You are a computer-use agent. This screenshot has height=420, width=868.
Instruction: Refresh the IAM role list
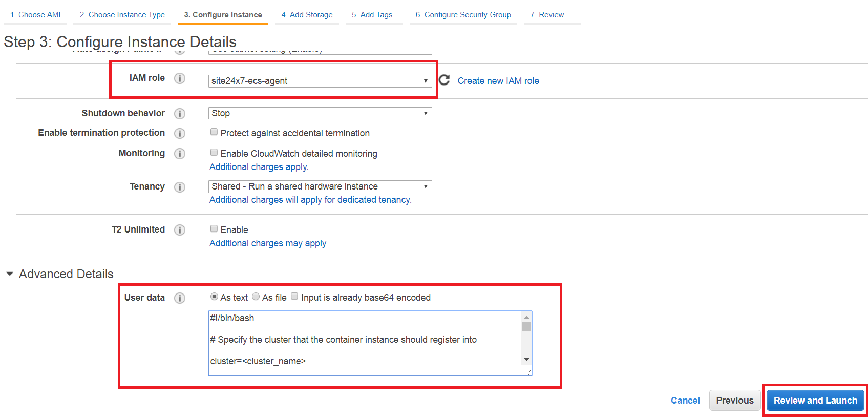coord(444,80)
